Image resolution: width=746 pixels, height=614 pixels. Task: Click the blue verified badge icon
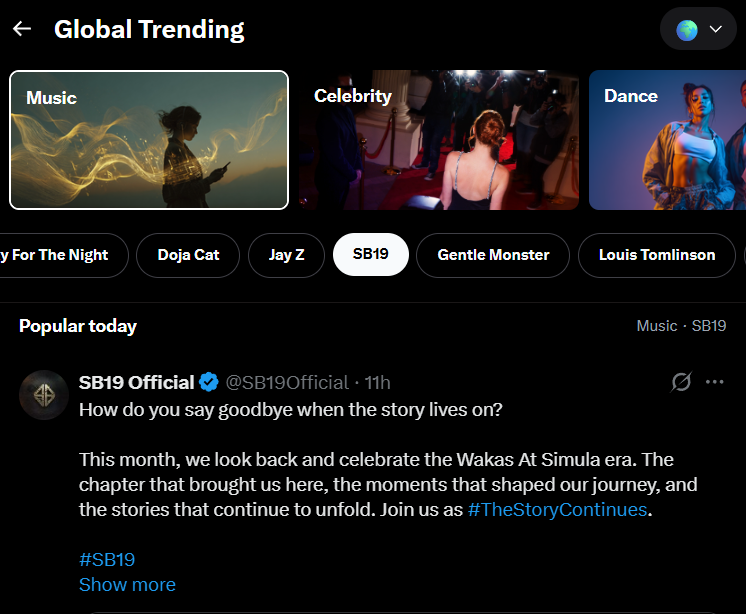pos(209,382)
